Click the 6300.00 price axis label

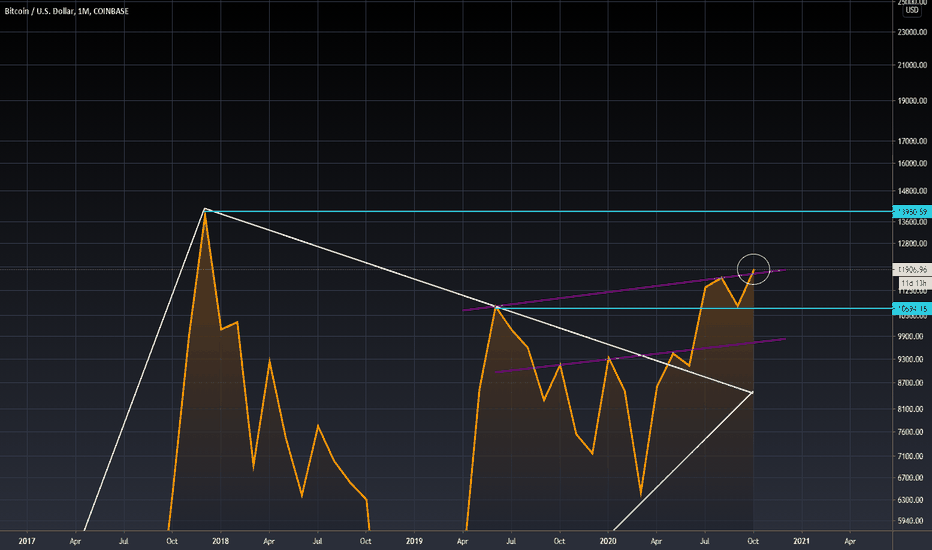click(x=911, y=500)
